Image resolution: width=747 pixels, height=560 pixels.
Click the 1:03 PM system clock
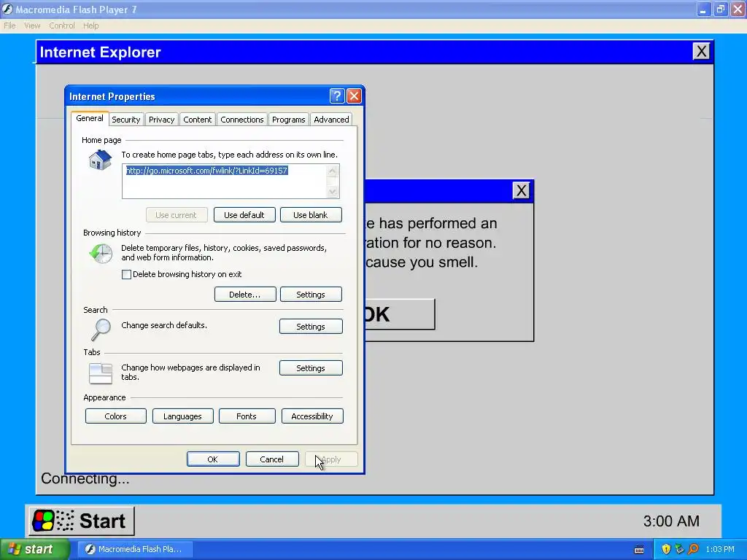click(x=720, y=549)
